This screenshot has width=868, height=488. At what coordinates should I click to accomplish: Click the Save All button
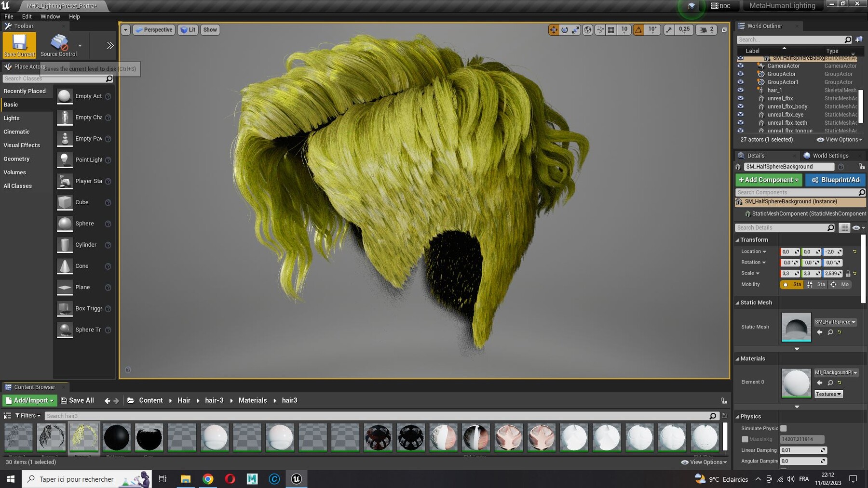coord(78,400)
